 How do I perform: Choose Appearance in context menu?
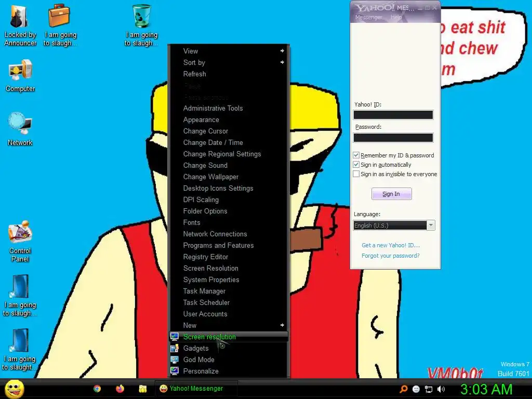pyautogui.click(x=229, y=120)
